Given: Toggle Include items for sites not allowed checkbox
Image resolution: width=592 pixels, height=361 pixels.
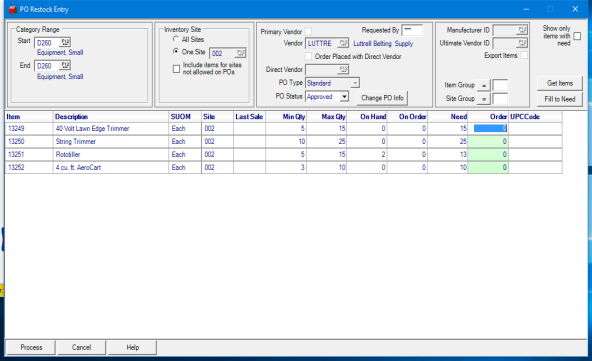Looking at the screenshot, I should coord(176,69).
